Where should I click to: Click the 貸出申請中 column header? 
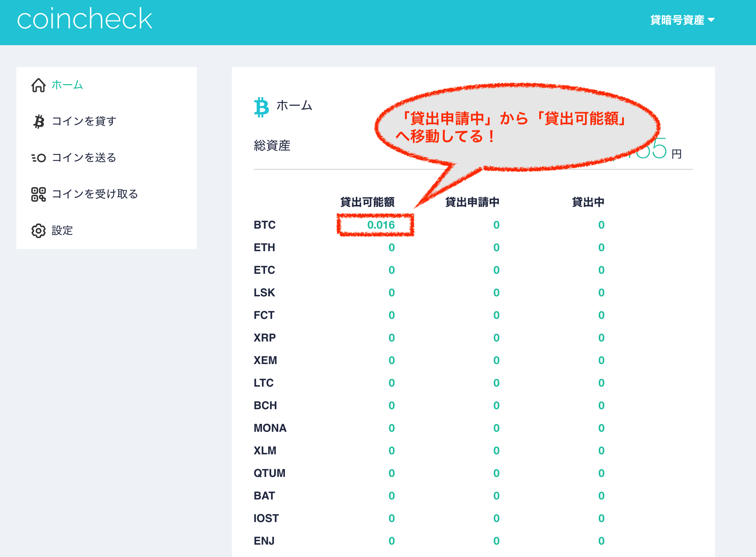click(472, 202)
